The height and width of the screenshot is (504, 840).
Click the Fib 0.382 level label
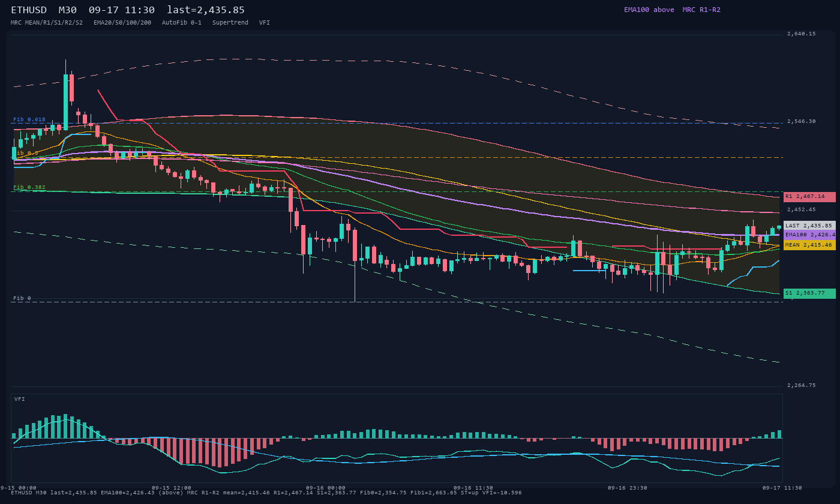(x=29, y=188)
